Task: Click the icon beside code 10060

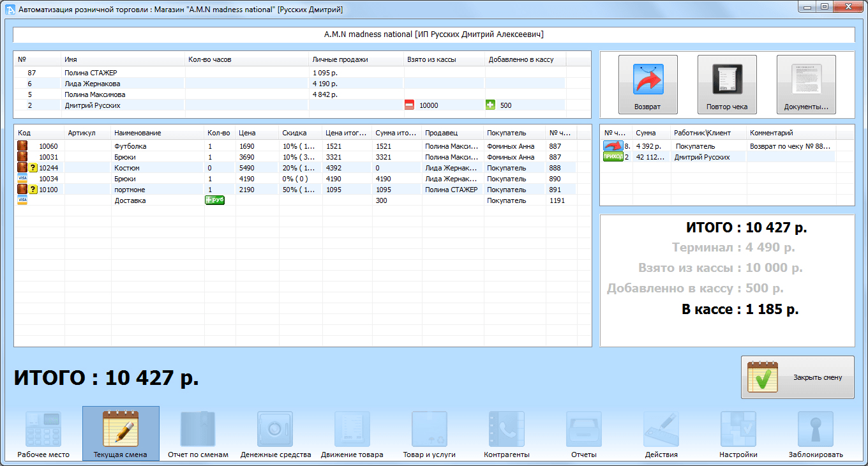Action: point(22,146)
